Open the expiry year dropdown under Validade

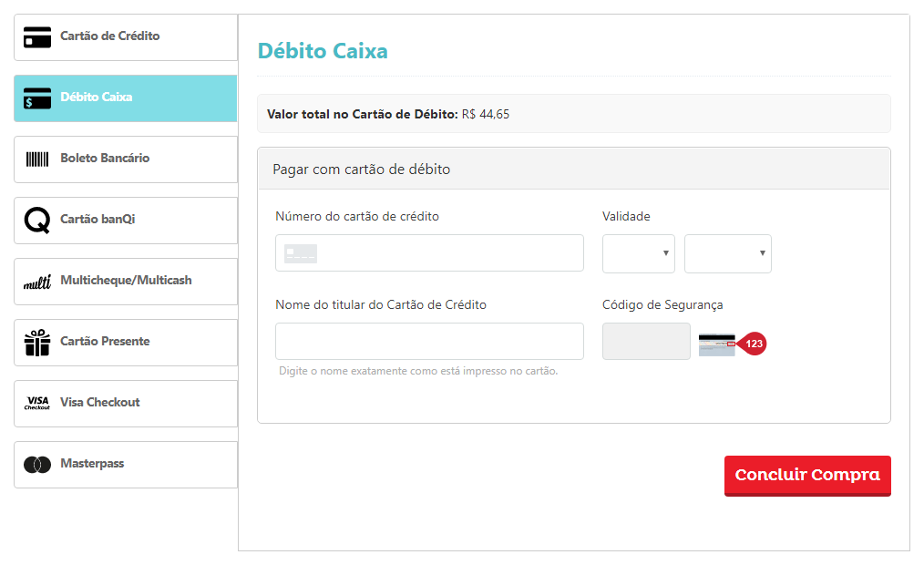(727, 253)
